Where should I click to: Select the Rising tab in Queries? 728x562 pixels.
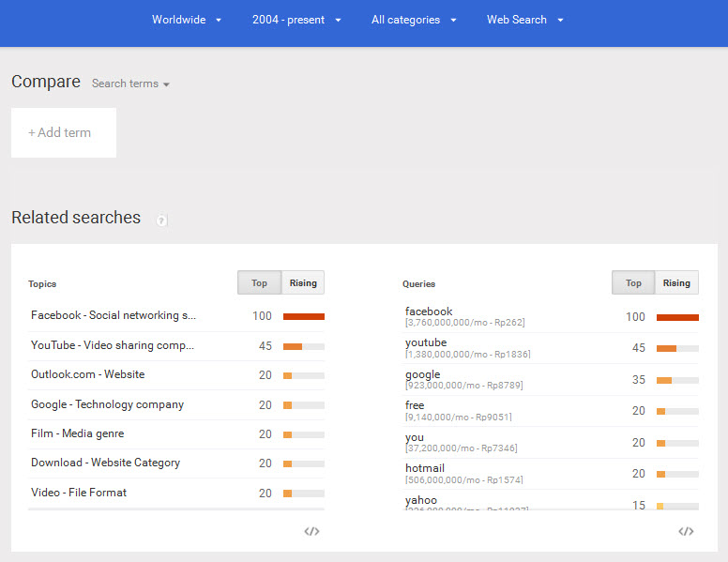pyautogui.click(x=676, y=282)
